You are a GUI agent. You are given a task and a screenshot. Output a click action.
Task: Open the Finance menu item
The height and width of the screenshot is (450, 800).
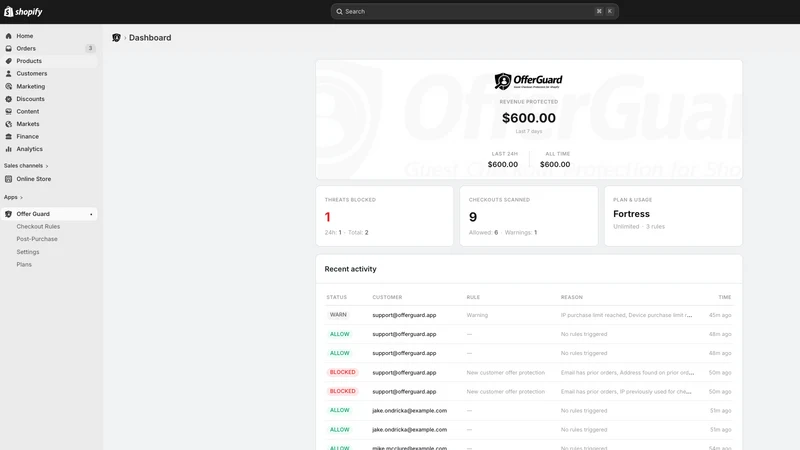(x=48, y=136)
